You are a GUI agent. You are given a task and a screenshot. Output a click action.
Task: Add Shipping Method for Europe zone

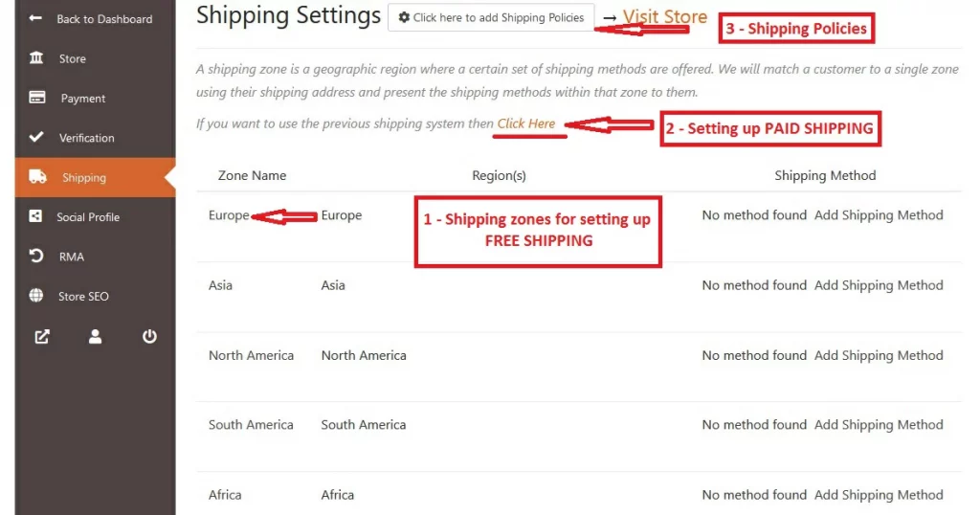pos(879,215)
